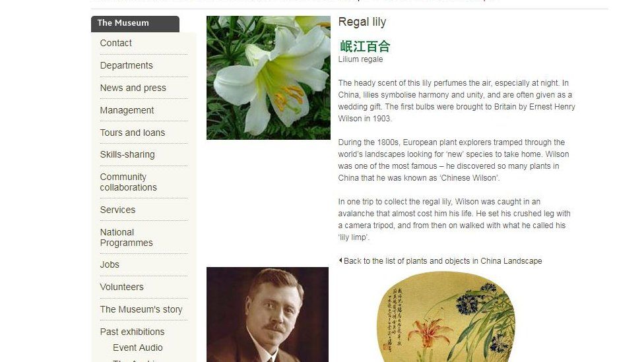Click The Museum sidebar header tab

tap(135, 24)
